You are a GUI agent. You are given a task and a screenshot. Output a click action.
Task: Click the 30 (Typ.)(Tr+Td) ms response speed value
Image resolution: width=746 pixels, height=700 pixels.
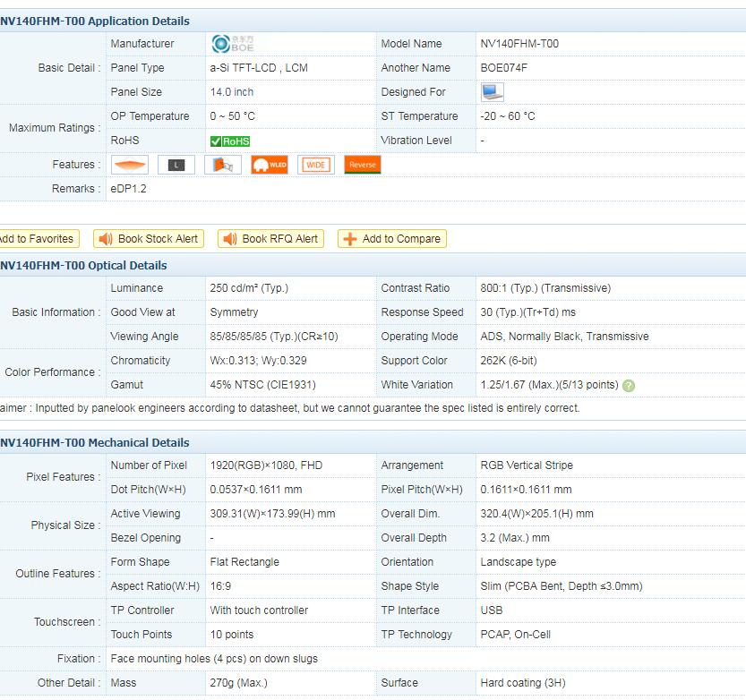[528, 312]
